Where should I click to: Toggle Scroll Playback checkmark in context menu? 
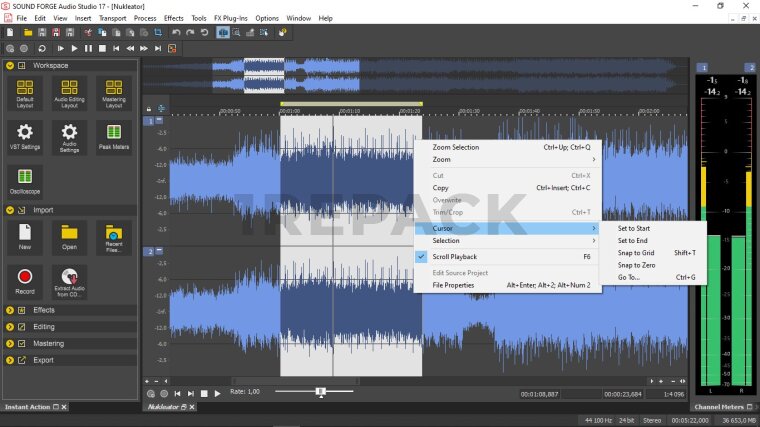tap(422, 257)
